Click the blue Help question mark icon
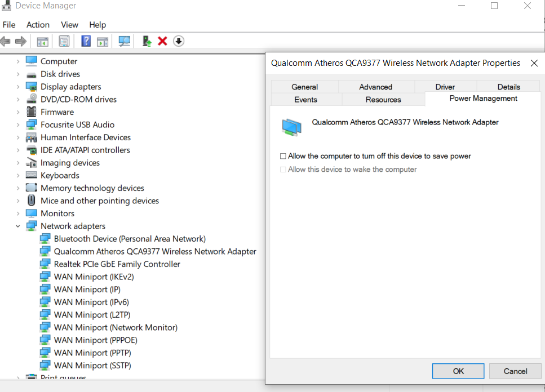 86,41
